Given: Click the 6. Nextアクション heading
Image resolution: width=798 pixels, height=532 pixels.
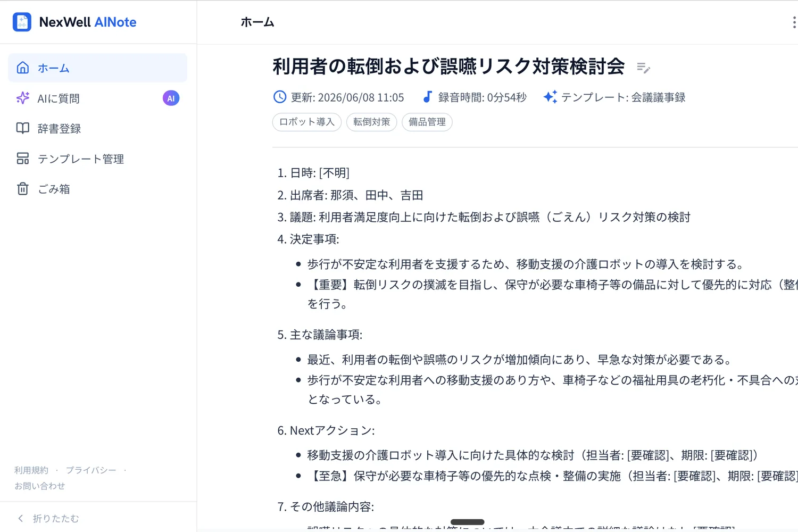Looking at the screenshot, I should [x=326, y=430].
